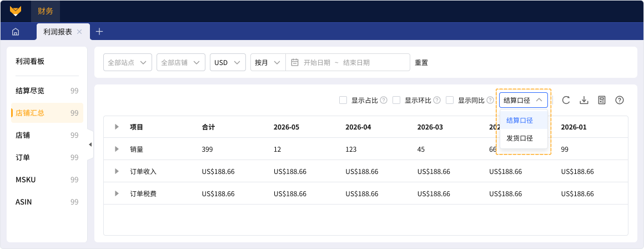
Task: Close the 利润报表 tab
Action: (80, 32)
